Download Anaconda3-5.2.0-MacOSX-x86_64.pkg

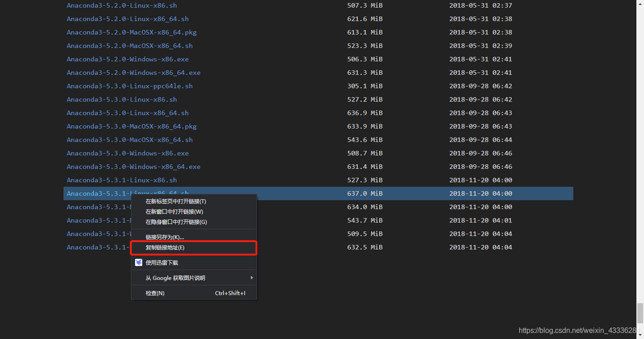click(131, 32)
